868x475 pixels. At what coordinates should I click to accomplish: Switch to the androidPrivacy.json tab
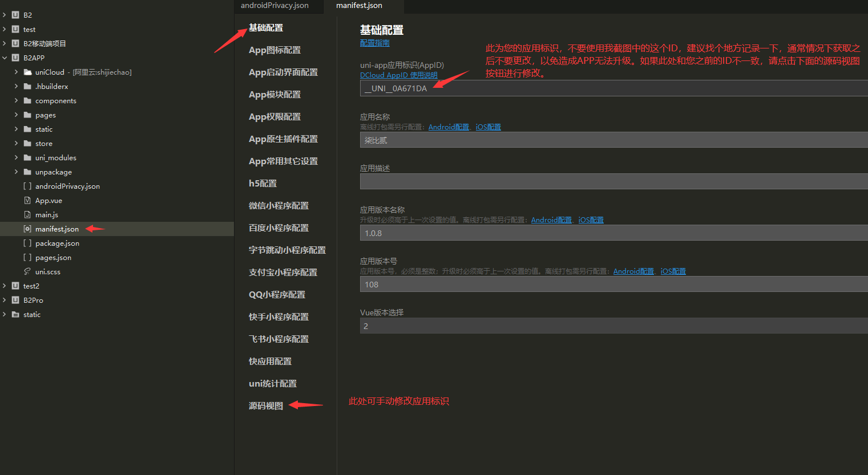point(274,6)
